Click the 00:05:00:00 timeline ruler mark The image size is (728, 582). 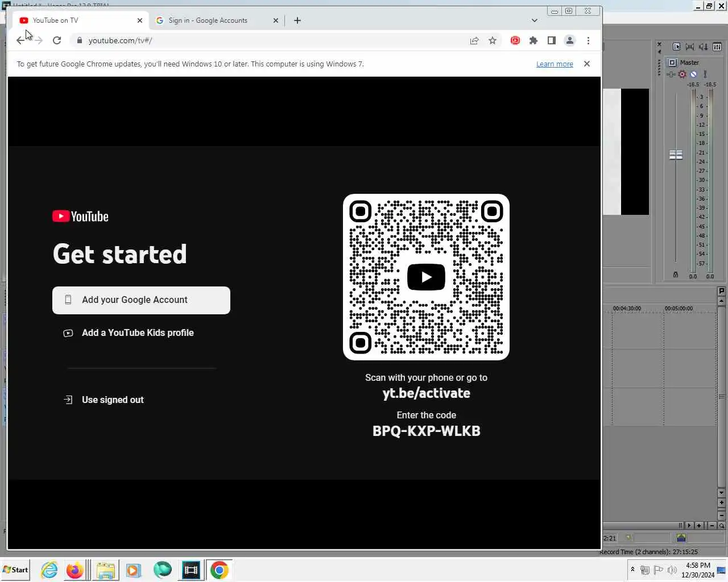(x=679, y=309)
